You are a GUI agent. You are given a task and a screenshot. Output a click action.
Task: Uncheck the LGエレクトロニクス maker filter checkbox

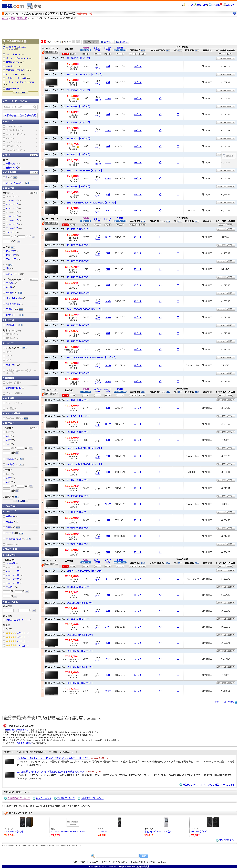click(x=4, y=47)
